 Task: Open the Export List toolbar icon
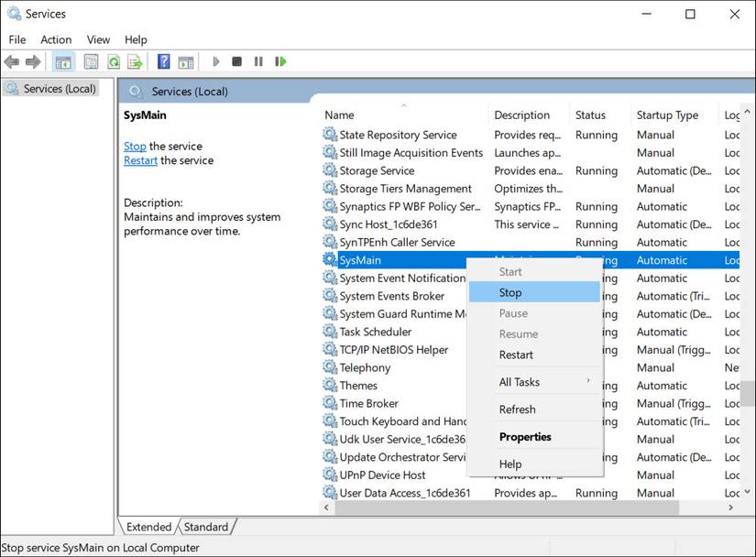click(x=134, y=61)
